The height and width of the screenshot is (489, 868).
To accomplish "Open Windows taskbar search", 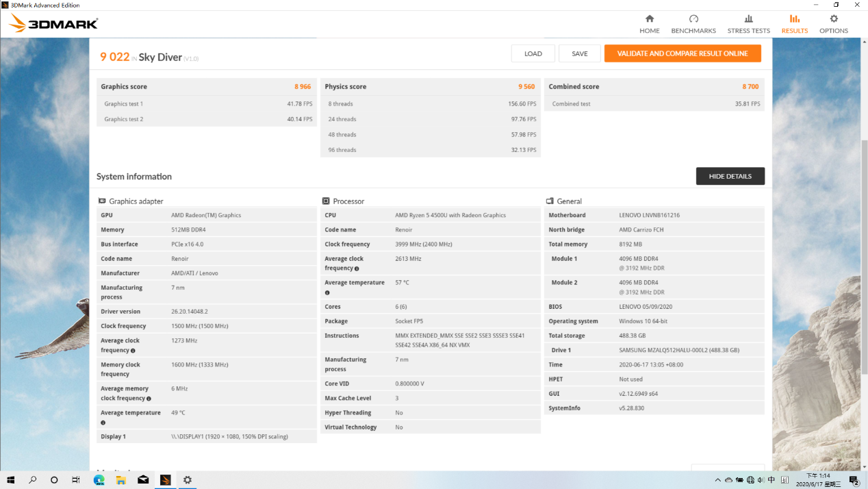I will pos(32,480).
